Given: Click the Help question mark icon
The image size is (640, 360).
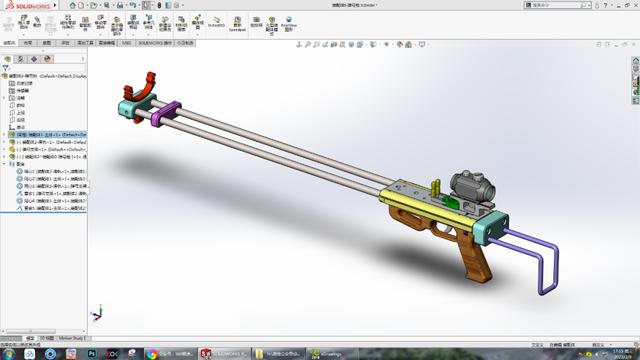Looking at the screenshot, I should point(605,5).
